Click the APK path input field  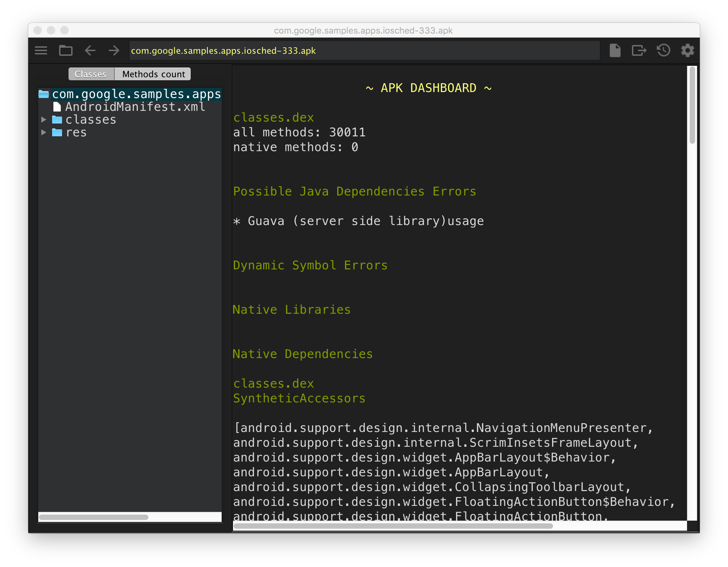coord(364,50)
